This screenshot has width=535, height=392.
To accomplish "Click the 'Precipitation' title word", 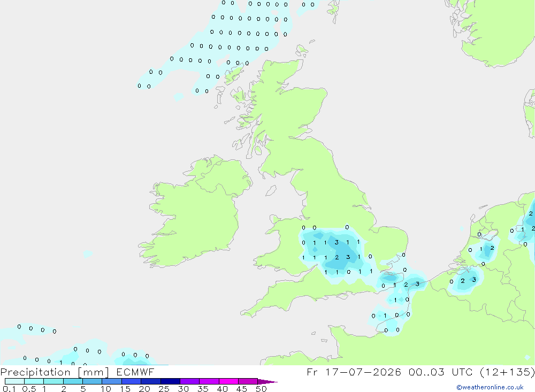I will [x=35, y=372].
